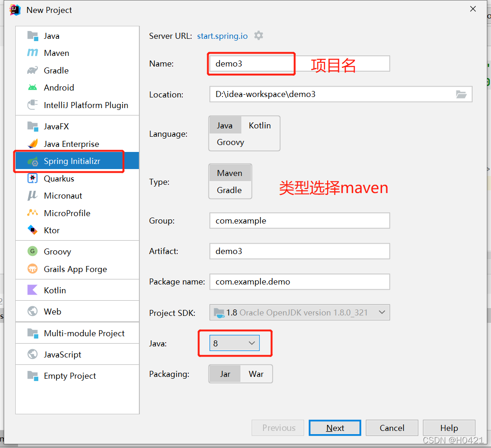Image resolution: width=491 pixels, height=448 pixels.
Task: Click the JavaFX folder icon
Action: 33,127
